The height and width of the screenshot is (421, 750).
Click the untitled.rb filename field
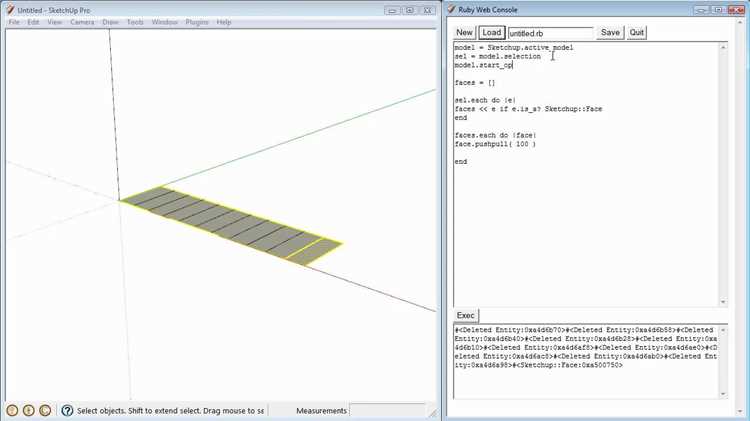pyautogui.click(x=551, y=33)
